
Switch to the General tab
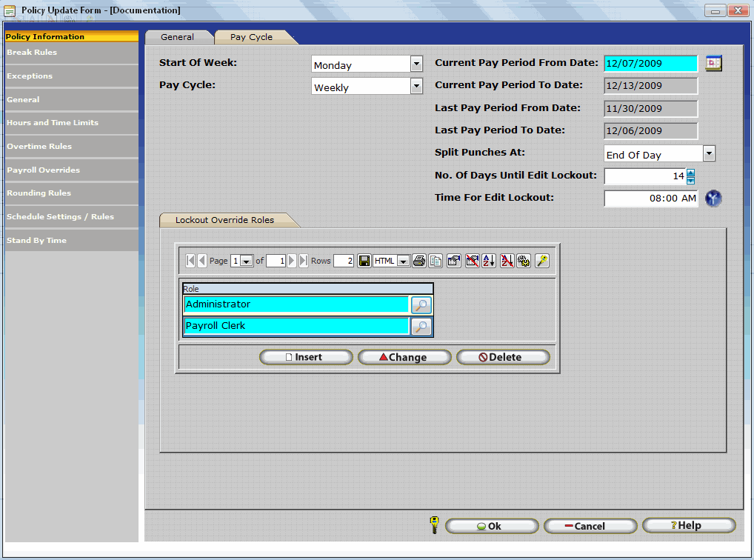click(178, 37)
